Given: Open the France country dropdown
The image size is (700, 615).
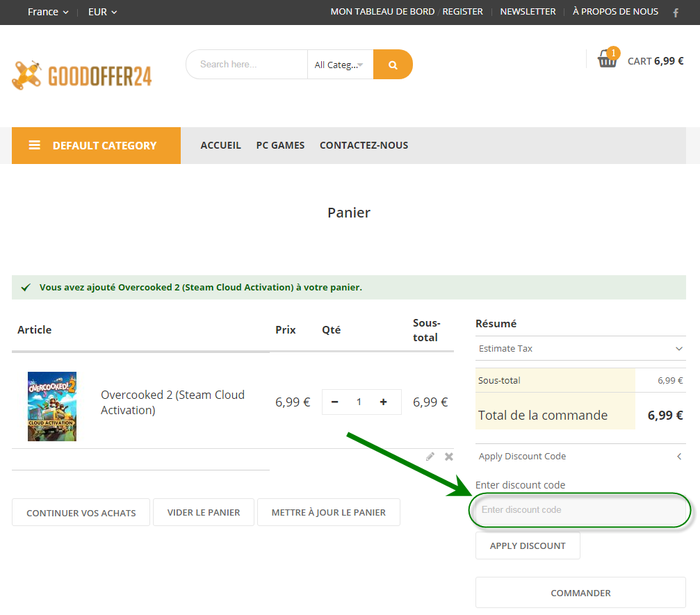Looking at the screenshot, I should [48, 12].
